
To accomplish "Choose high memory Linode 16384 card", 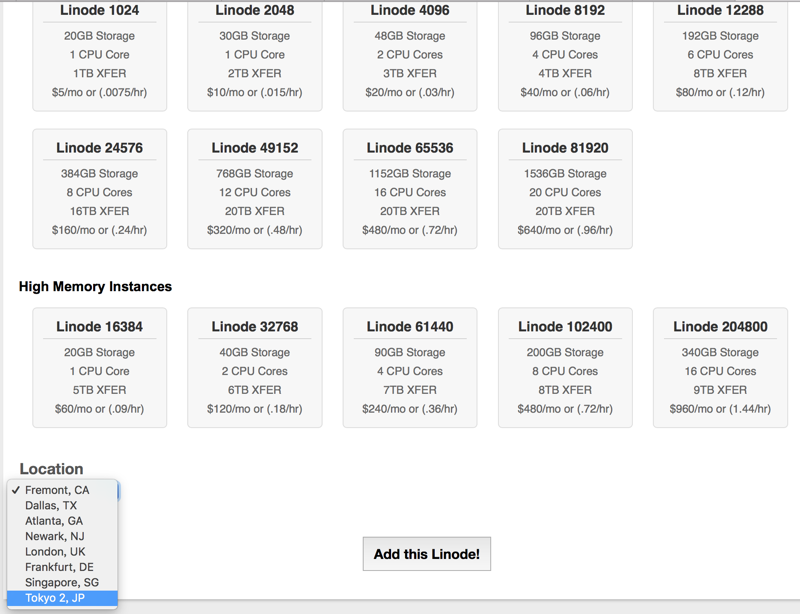I will pos(99,367).
